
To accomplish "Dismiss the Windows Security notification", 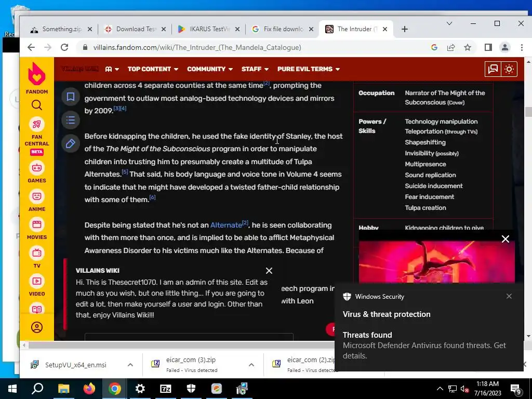I will click(x=509, y=296).
